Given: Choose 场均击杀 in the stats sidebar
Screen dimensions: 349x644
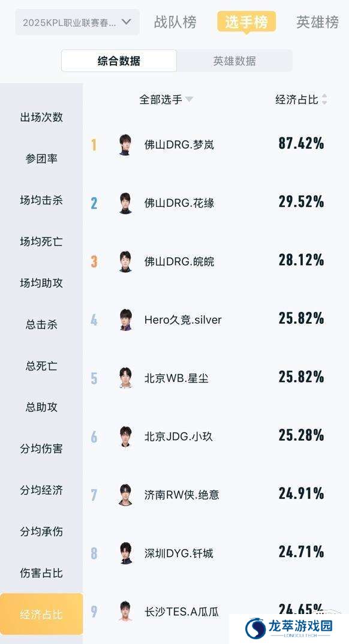Looking at the screenshot, I should [x=41, y=200].
